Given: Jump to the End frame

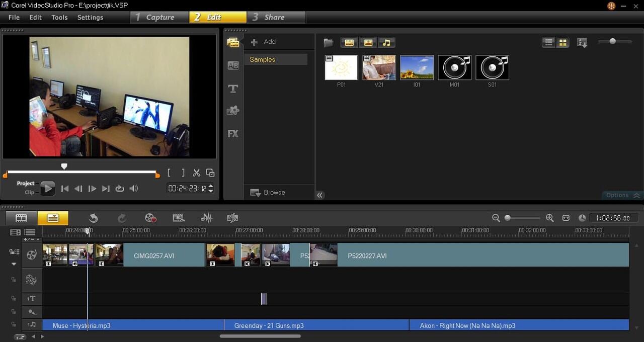Looking at the screenshot, I should [106, 189].
